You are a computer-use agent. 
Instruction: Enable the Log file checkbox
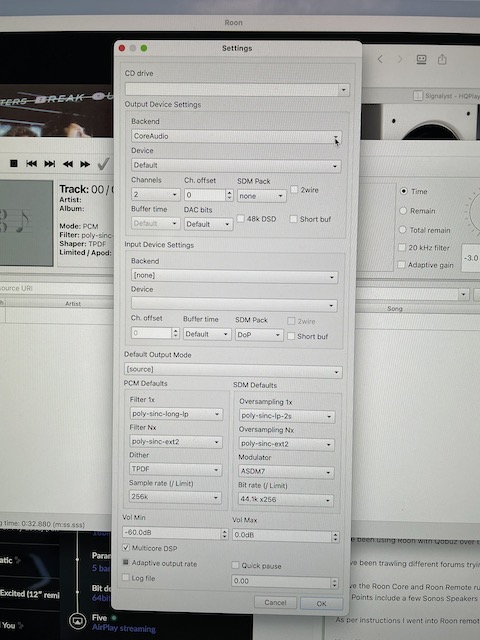(x=126, y=578)
